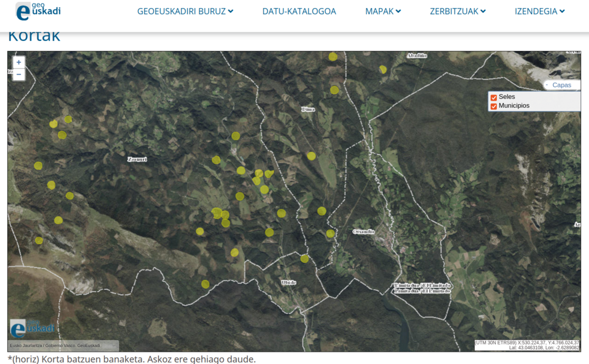
Task: Click the geoEuskadi watermark logo on map
Action: click(33, 328)
